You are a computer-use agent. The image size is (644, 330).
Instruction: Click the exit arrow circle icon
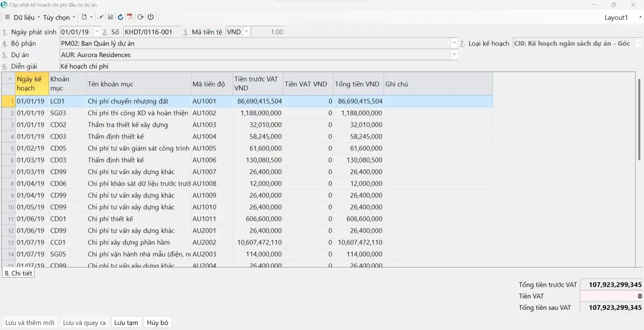[140, 17]
